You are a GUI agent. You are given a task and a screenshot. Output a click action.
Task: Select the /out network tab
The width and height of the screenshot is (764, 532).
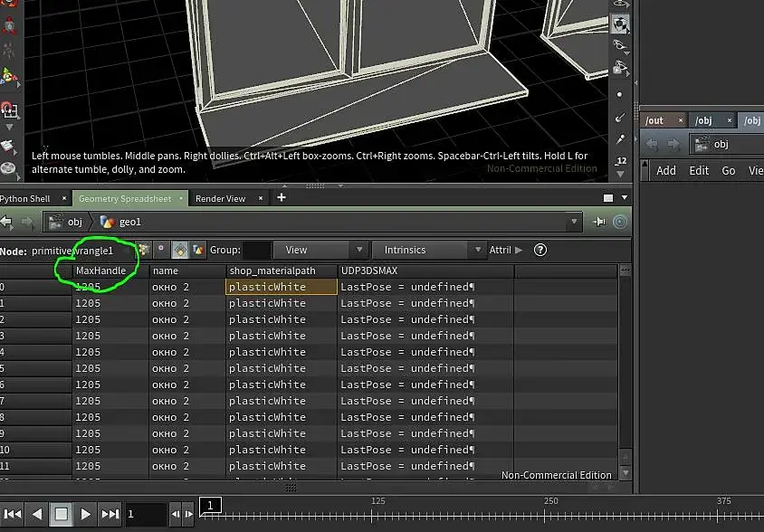pos(654,120)
